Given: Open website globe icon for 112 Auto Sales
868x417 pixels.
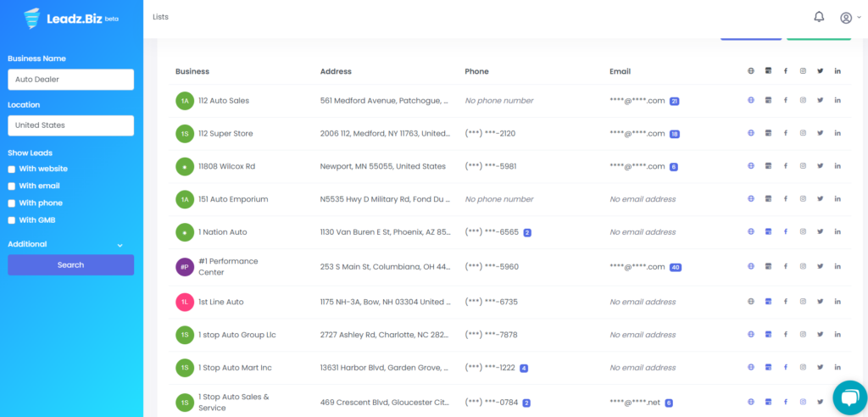Looking at the screenshot, I should point(751,100).
